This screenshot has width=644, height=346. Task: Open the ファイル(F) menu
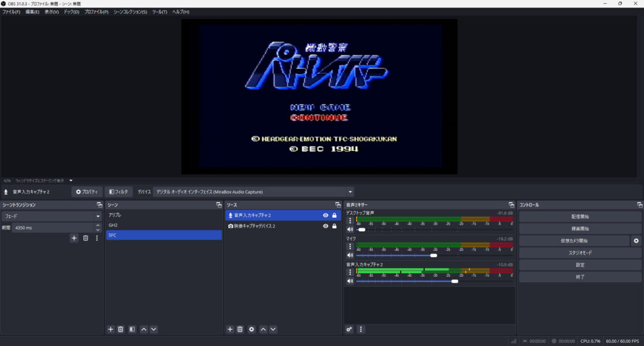point(11,12)
